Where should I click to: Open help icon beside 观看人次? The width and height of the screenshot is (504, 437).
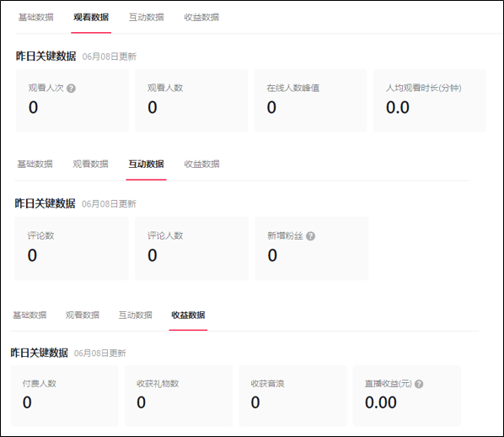pyautogui.click(x=71, y=89)
